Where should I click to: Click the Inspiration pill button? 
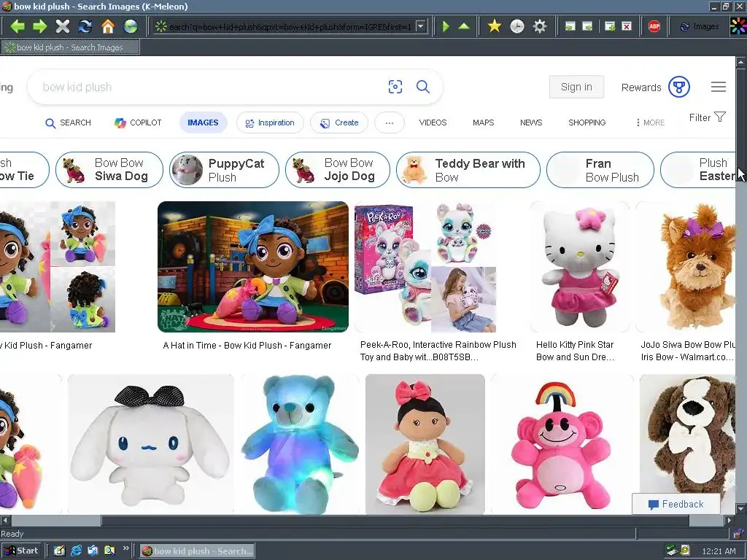point(270,122)
